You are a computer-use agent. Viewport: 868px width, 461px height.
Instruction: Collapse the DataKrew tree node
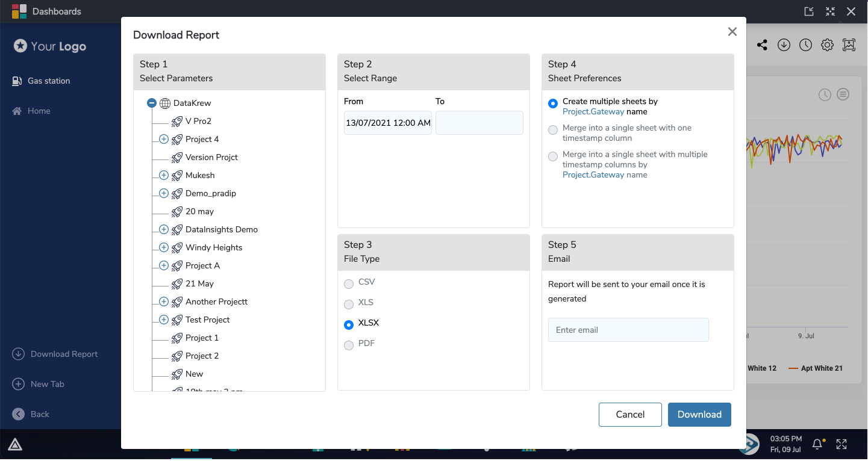152,102
